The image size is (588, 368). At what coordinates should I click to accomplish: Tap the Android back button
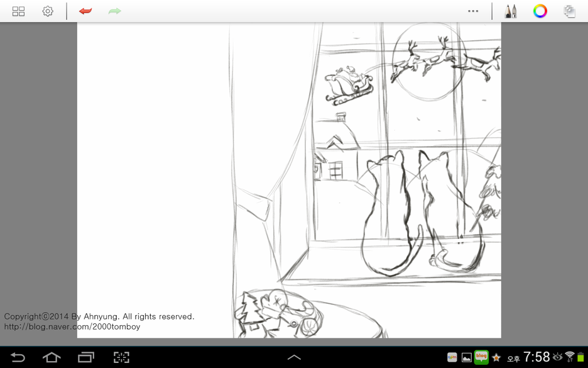[x=18, y=357]
